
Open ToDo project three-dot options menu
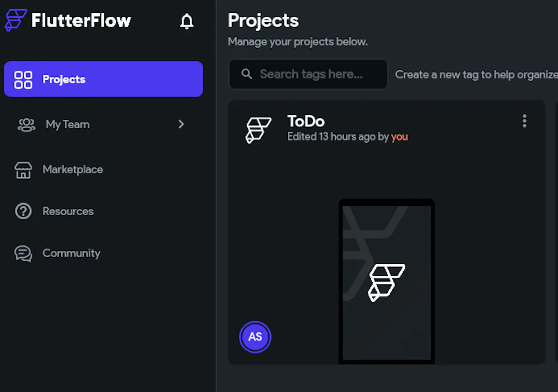[524, 121]
